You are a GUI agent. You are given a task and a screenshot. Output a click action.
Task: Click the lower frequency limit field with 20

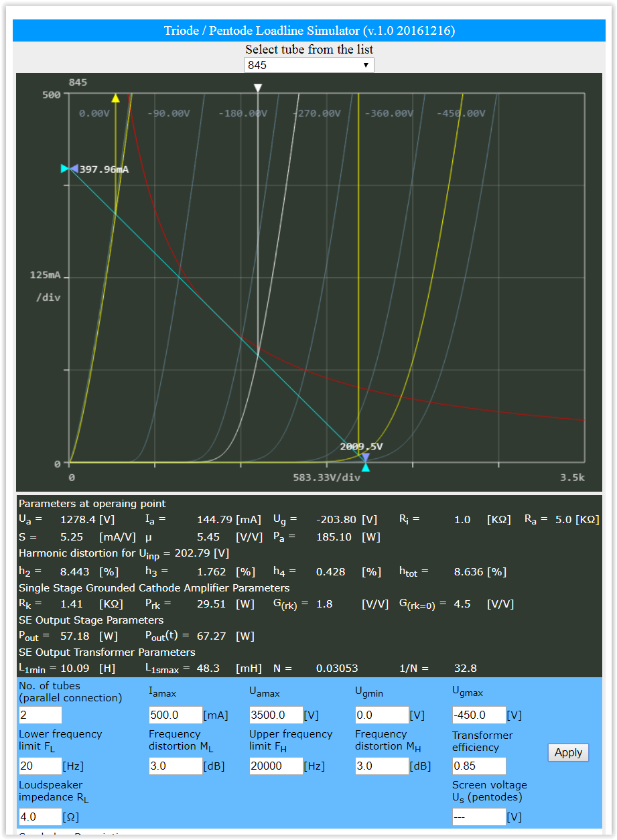click(40, 766)
